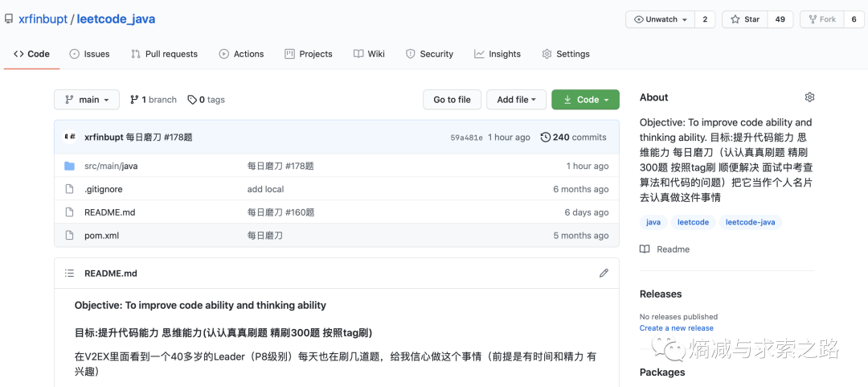The width and height of the screenshot is (868, 387).
Task: Open the README table of contents list icon
Action: 69,274
